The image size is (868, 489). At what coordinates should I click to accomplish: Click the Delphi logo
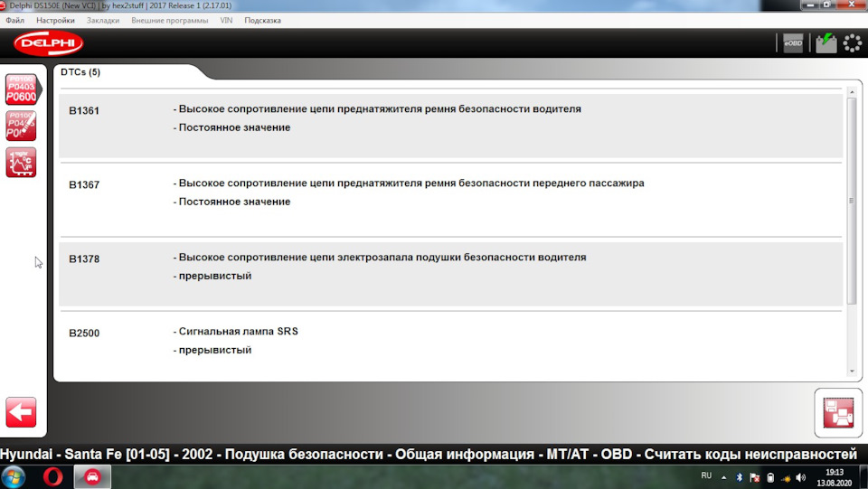coord(49,43)
